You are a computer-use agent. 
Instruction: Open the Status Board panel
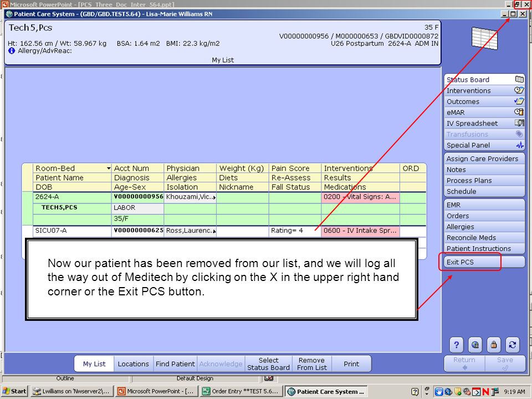point(484,80)
